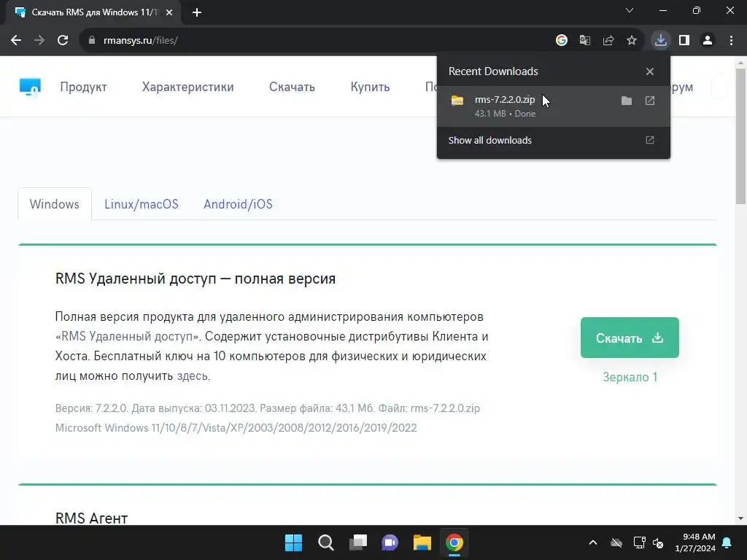Switch to the Android/iOS tab

pyautogui.click(x=239, y=204)
